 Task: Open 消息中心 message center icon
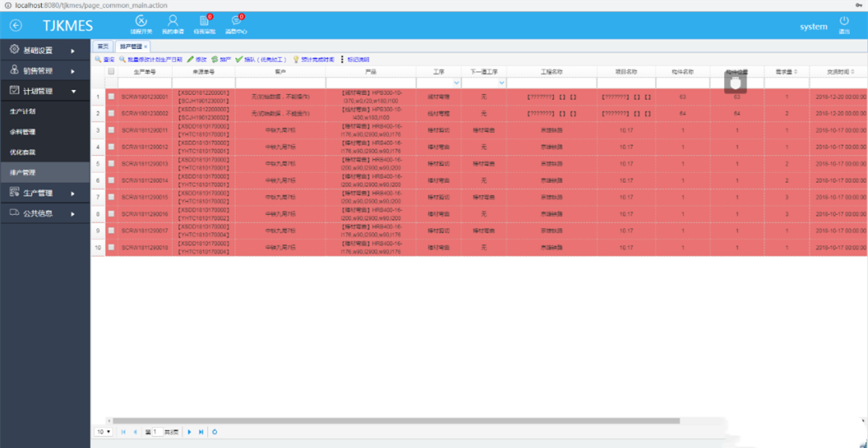(x=236, y=22)
